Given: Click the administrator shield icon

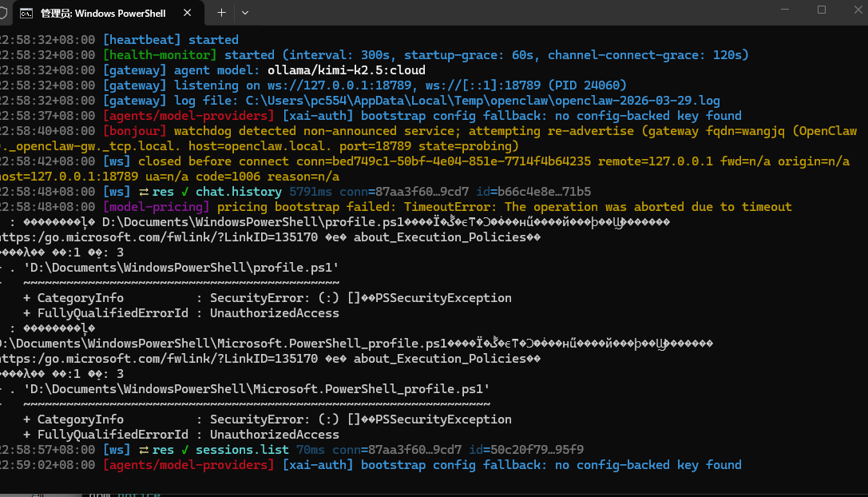Looking at the screenshot, I should click(2, 13).
